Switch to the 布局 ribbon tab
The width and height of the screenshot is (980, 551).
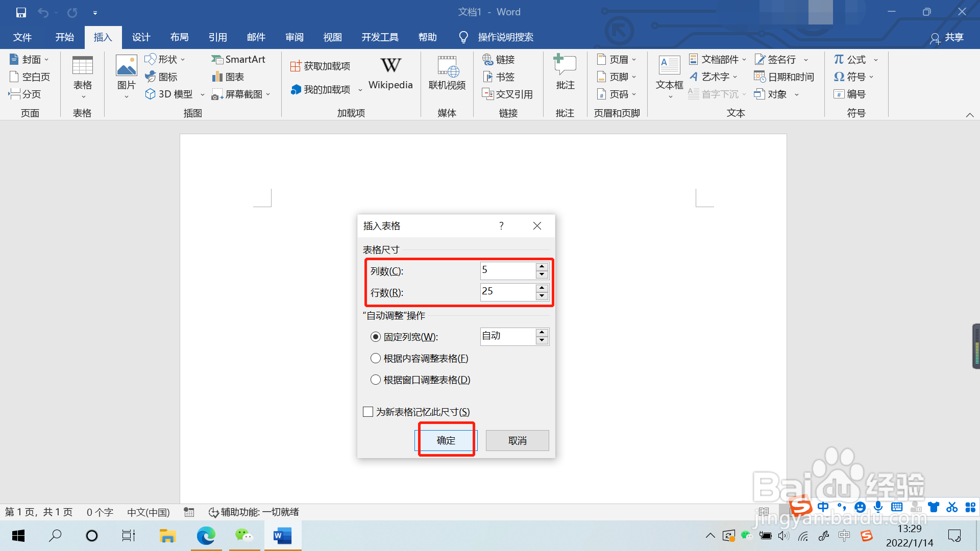pos(179,37)
